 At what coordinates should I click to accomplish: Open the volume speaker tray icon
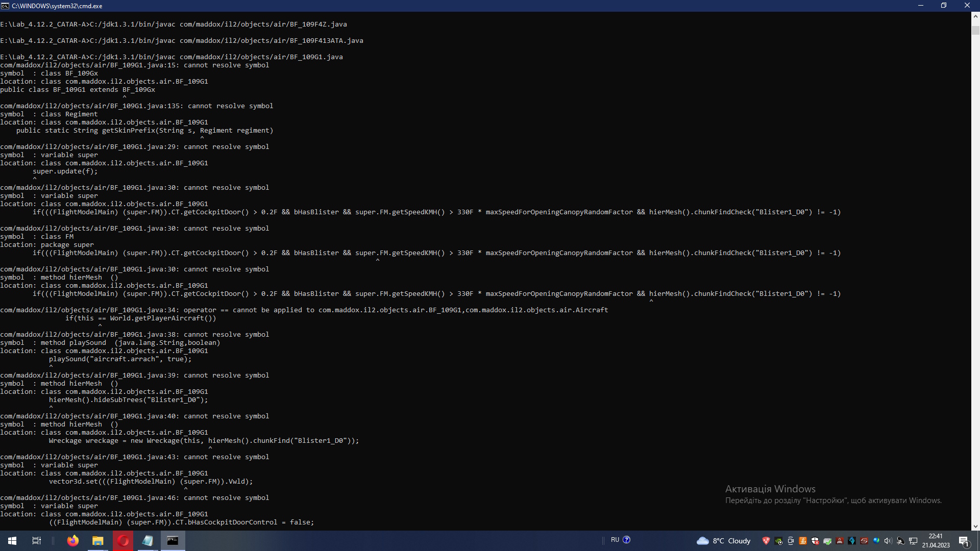[x=888, y=541]
